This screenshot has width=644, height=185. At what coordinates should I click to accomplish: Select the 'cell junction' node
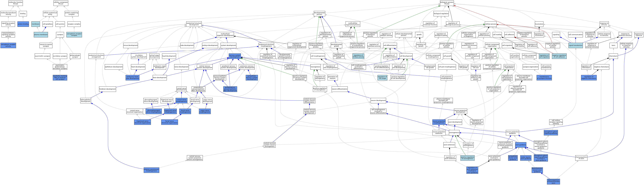pos(60,24)
